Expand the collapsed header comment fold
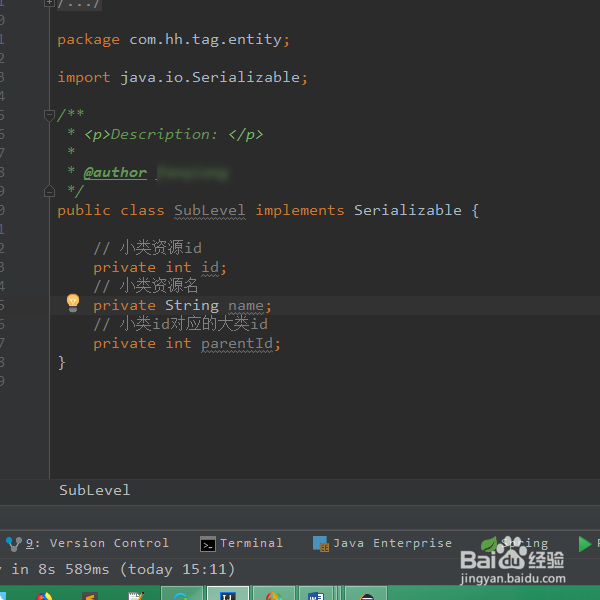This screenshot has height=600, width=600. tap(49, 3)
